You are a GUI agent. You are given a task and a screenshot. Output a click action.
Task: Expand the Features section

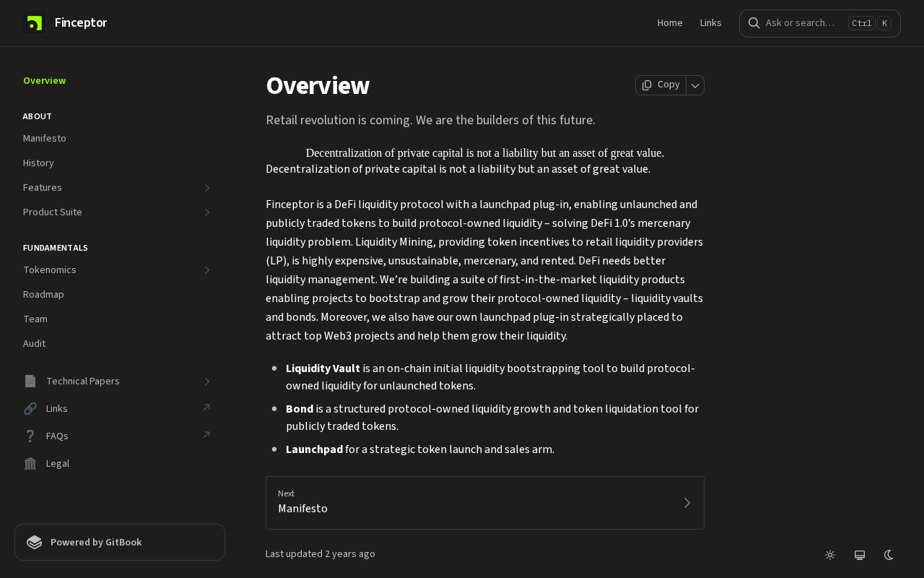click(206, 188)
